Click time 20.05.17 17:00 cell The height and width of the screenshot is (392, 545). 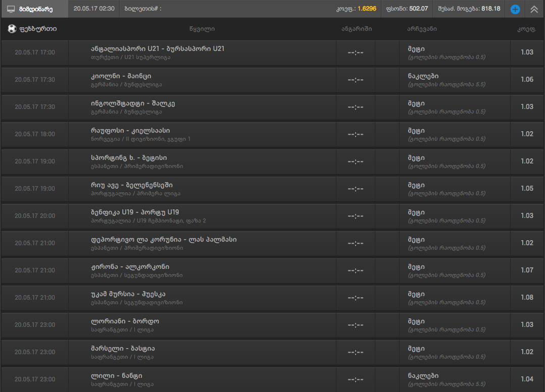[x=35, y=52]
